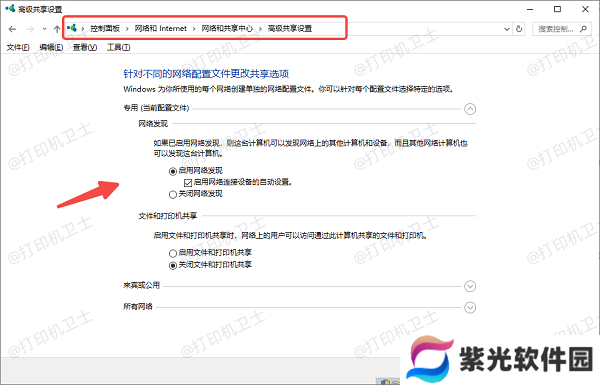
Task: Click the magnifier search icon
Action: tap(583, 29)
